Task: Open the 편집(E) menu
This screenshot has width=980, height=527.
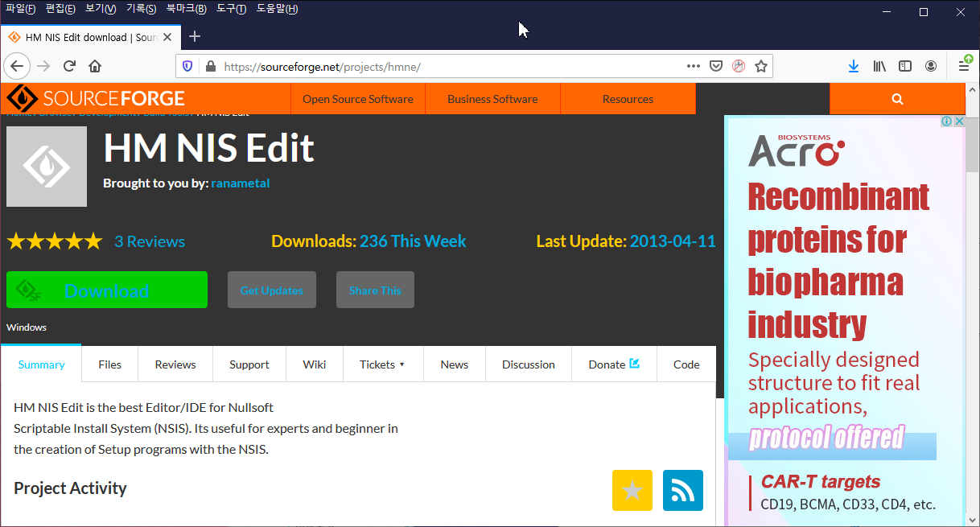Action: click(x=60, y=9)
